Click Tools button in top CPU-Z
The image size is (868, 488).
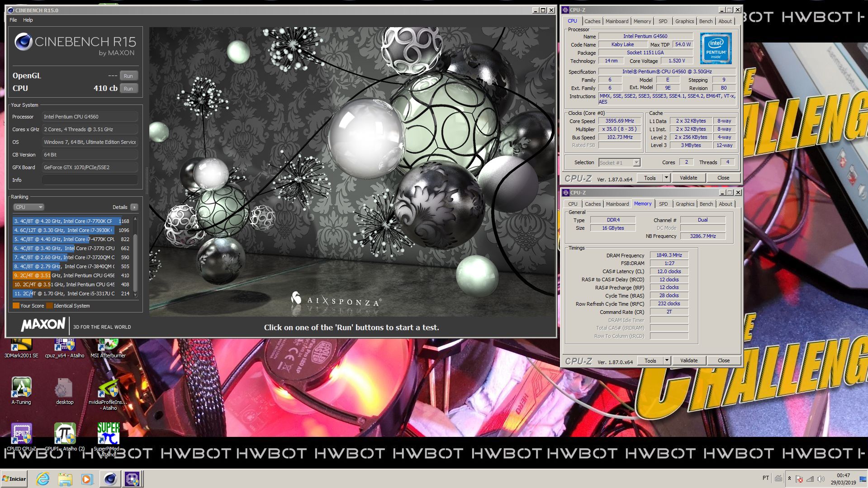coord(650,178)
